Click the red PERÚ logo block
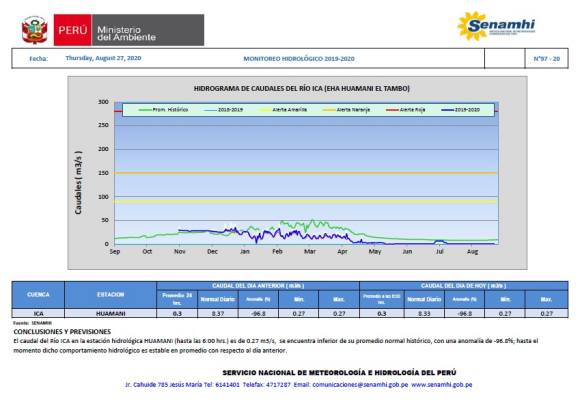This screenshot has height=410, width=580. coord(72,30)
